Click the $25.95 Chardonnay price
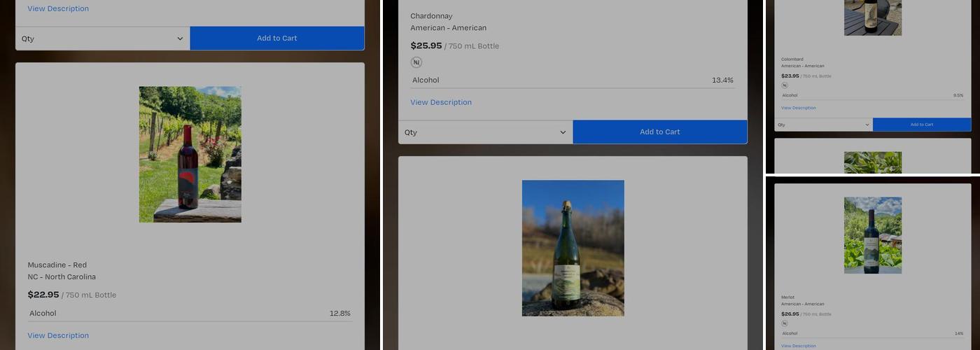980x350 pixels. click(x=426, y=45)
